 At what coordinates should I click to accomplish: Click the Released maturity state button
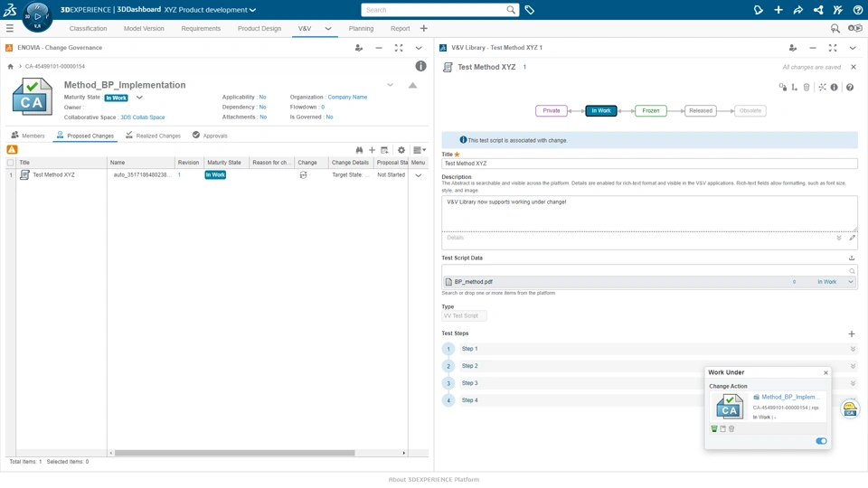[700, 110]
